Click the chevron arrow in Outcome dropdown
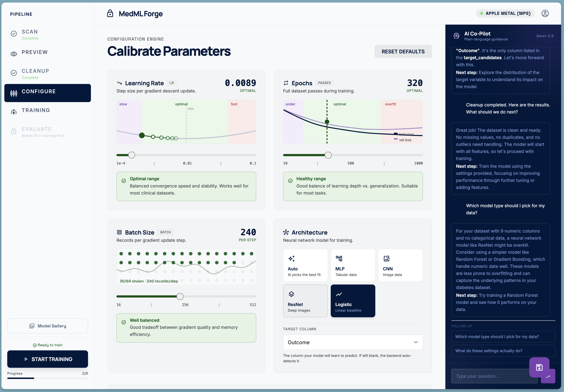The image size is (564, 392). (416, 342)
